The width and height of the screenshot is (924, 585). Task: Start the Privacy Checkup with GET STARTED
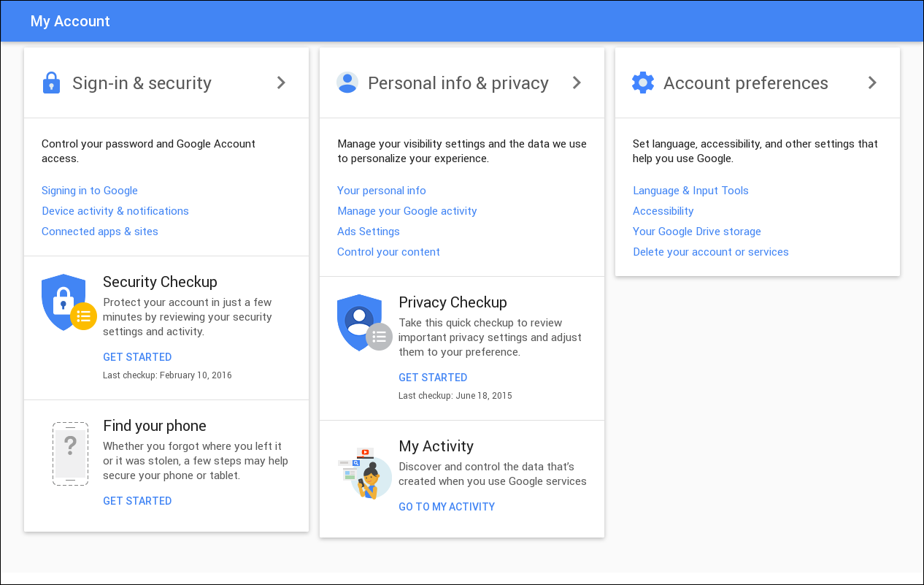pos(433,378)
